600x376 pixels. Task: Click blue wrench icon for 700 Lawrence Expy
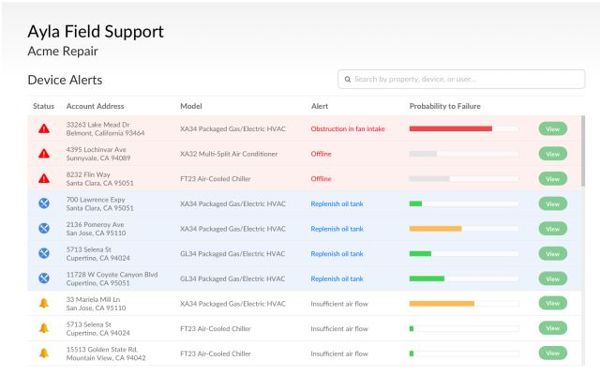click(x=44, y=203)
